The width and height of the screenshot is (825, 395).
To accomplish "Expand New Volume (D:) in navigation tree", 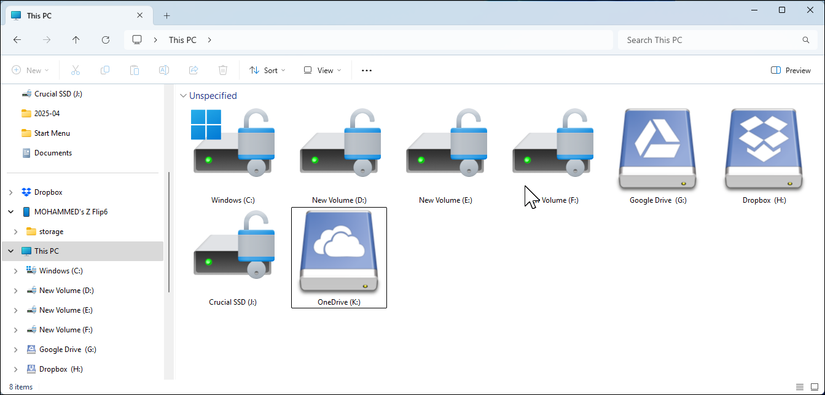I will 16,290.
